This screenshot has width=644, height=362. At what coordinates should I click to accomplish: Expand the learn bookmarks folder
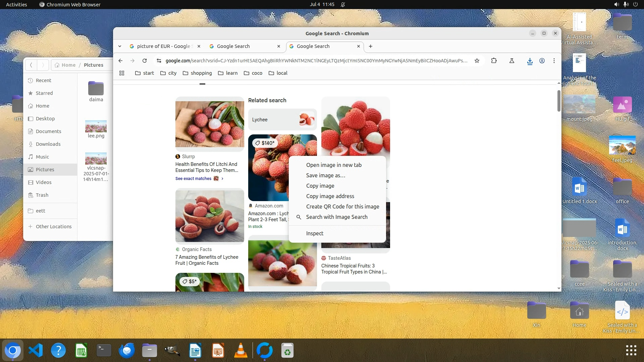coord(228,73)
